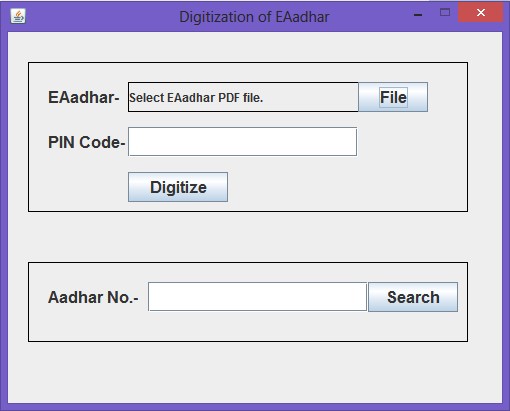
Task: Open the File browse button
Action: 393,97
